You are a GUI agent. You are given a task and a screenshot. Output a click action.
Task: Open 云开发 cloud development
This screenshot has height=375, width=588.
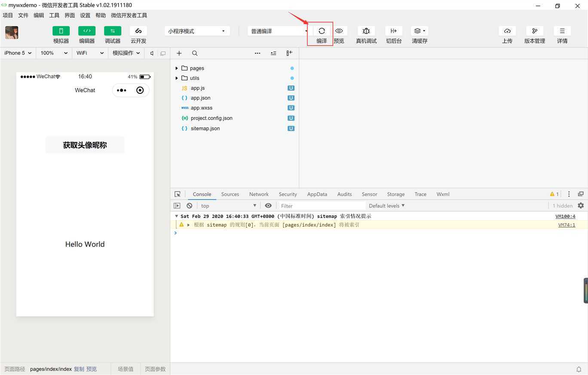[138, 31]
